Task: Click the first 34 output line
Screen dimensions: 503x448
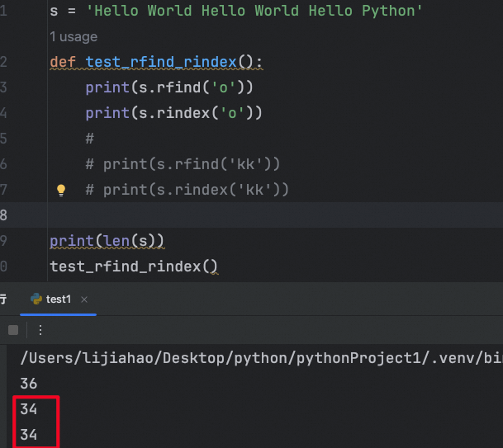Action: [x=29, y=409]
